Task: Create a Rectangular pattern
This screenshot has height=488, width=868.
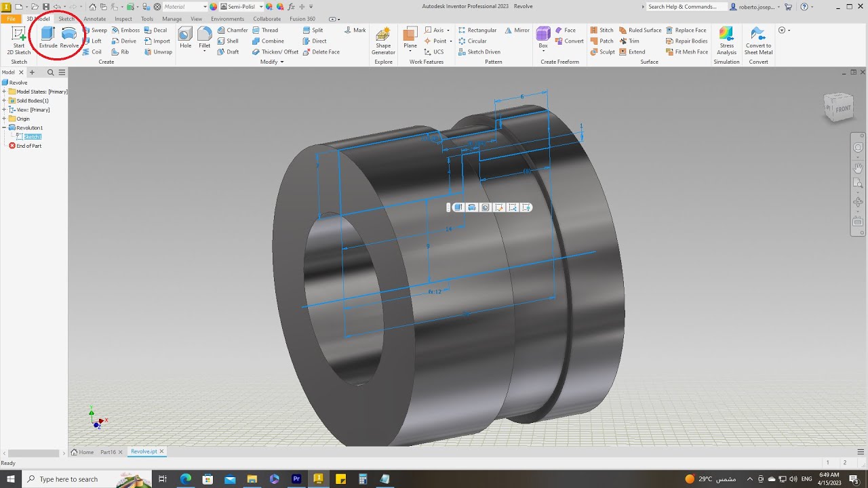Action: coord(477,30)
